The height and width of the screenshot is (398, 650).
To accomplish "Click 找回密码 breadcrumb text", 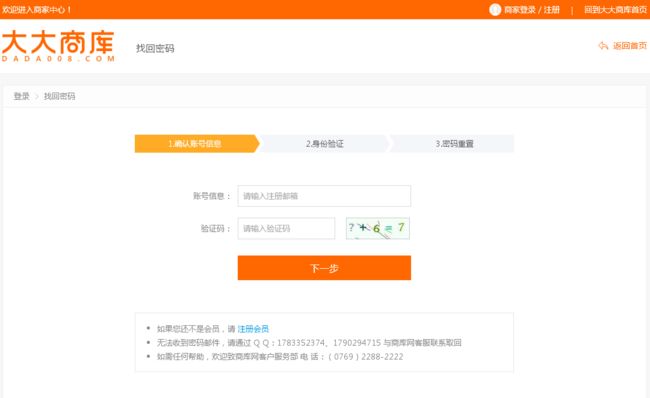I will point(60,96).
